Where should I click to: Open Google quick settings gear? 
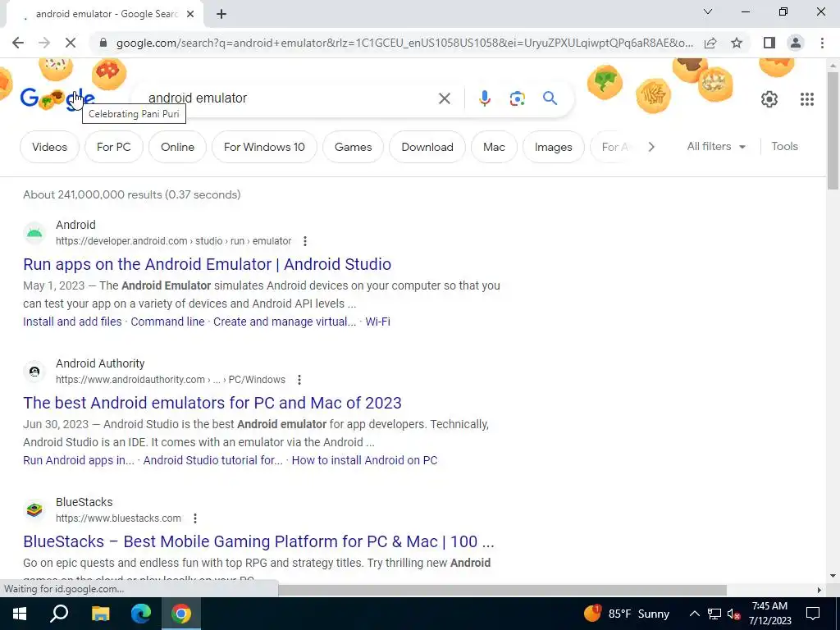(769, 99)
